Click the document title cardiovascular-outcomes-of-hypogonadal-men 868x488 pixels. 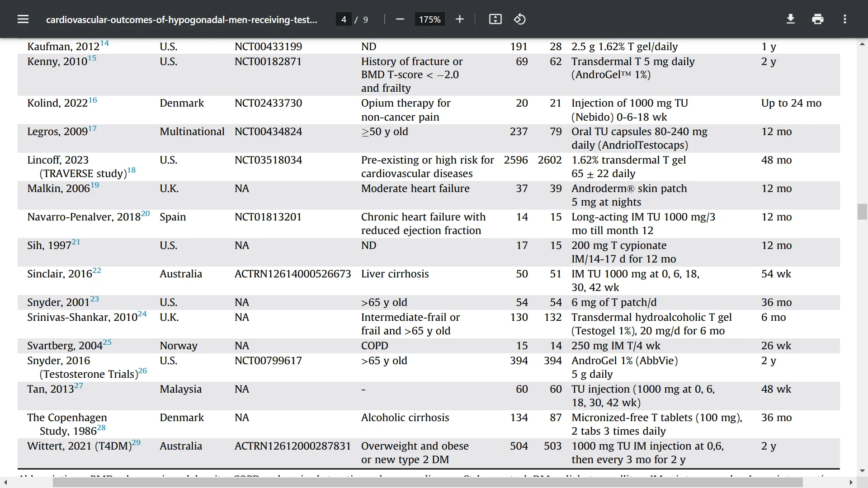(181, 19)
